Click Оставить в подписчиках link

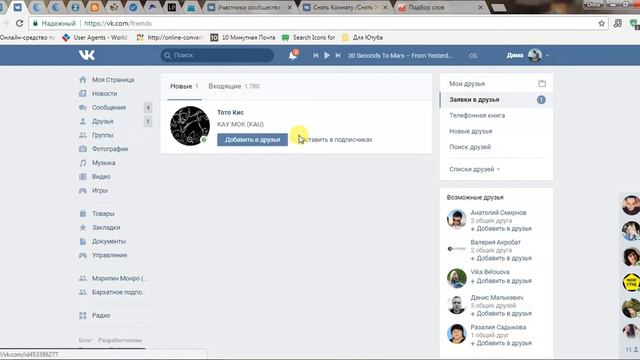[x=335, y=140]
